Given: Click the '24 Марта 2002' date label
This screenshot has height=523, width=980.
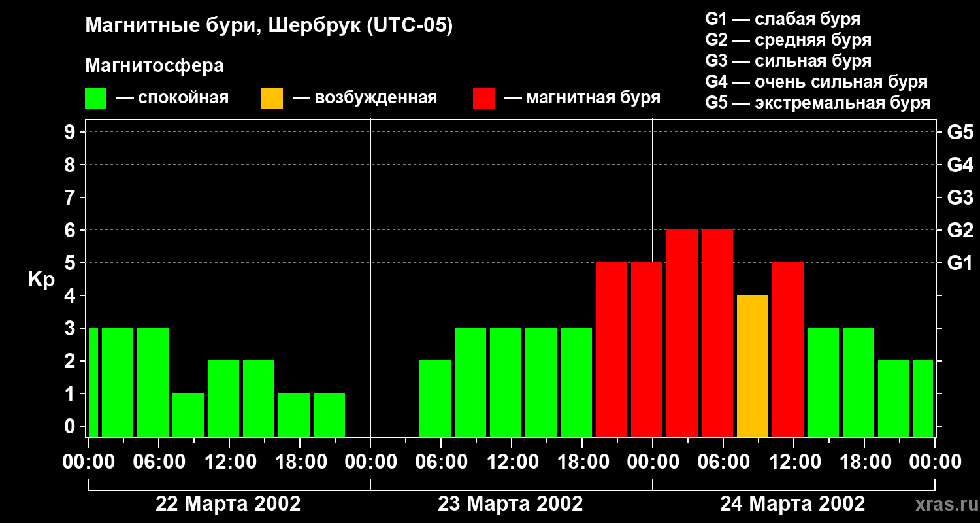Looking at the screenshot, I should tap(792, 503).
